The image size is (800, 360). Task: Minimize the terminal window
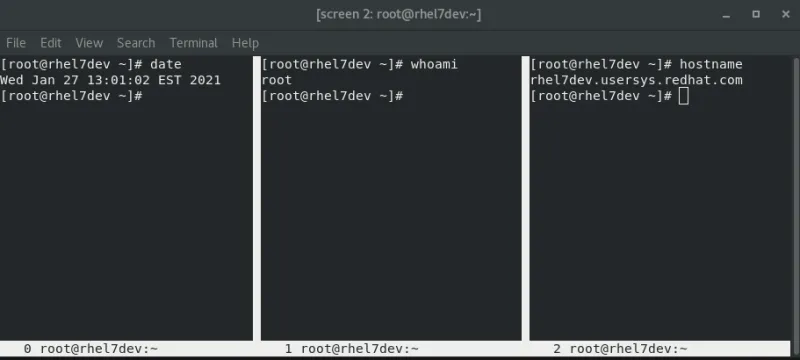[727, 15]
